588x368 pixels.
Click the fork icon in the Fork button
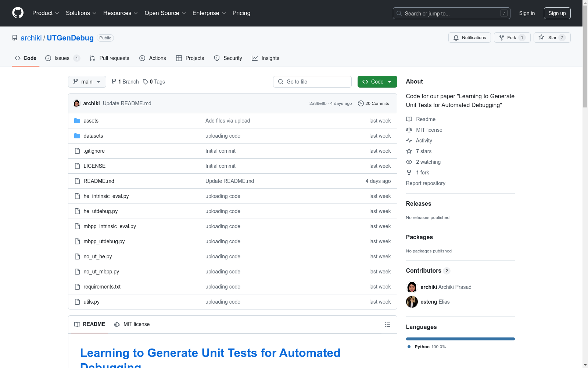click(502, 38)
